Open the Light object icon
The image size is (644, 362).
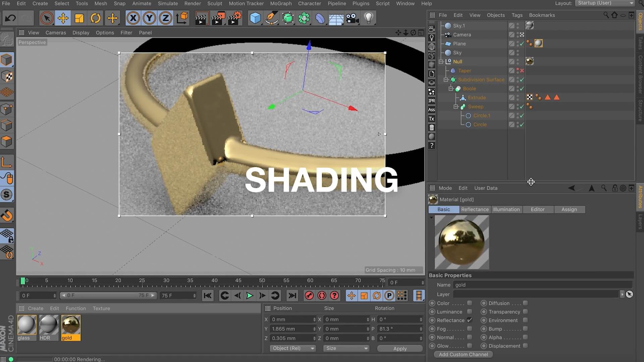tap(368, 18)
